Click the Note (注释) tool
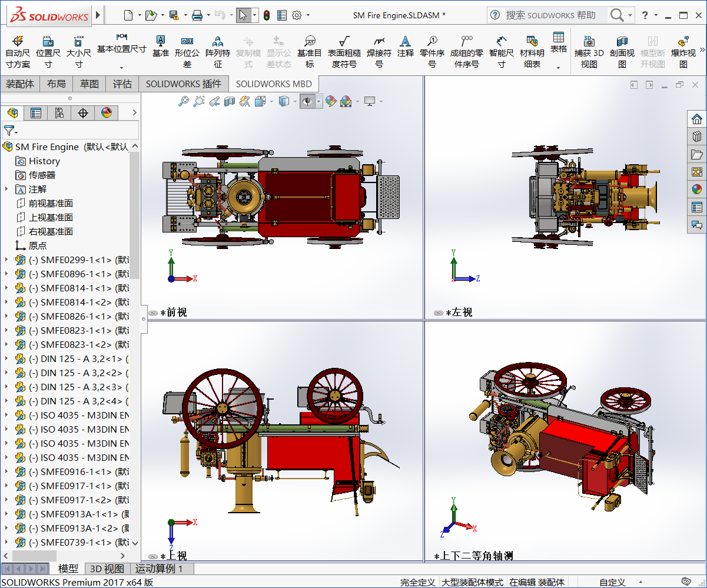The image size is (707, 588). click(406, 46)
